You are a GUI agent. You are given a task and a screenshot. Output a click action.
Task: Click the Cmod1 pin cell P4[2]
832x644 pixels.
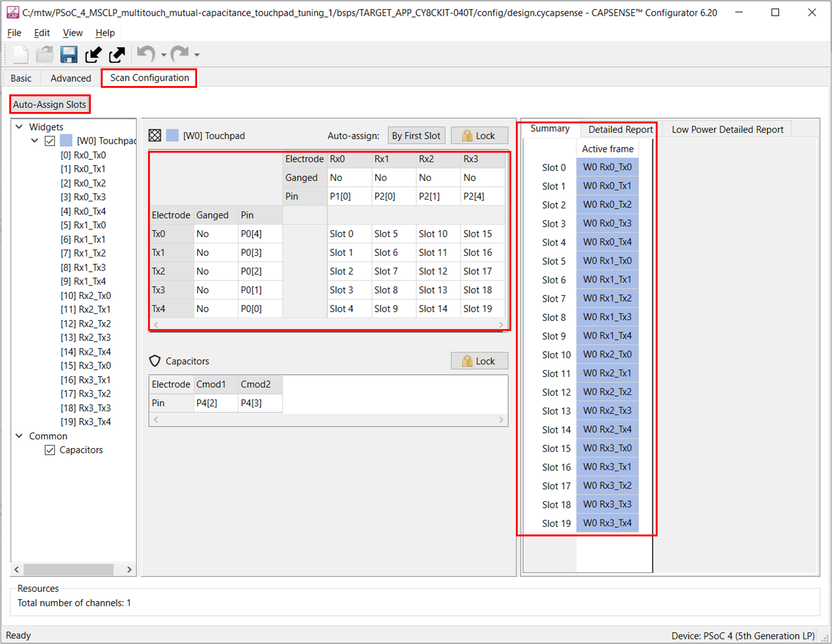(x=216, y=403)
